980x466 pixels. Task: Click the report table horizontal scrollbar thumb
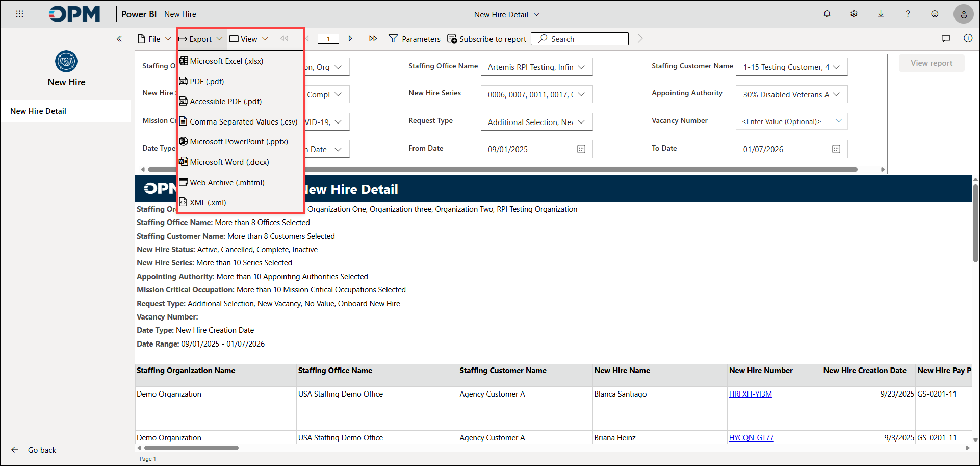(191, 448)
